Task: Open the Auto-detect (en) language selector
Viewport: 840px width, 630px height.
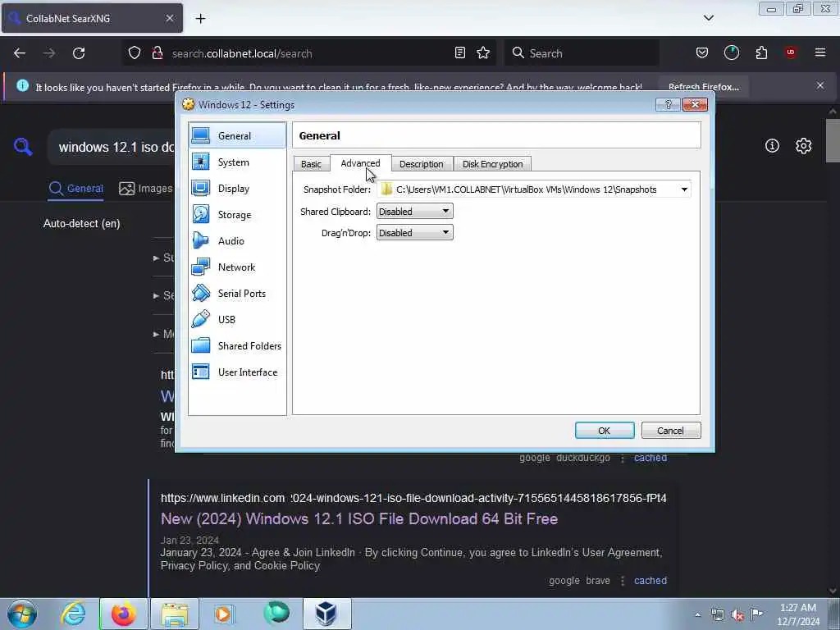Action: (x=81, y=223)
